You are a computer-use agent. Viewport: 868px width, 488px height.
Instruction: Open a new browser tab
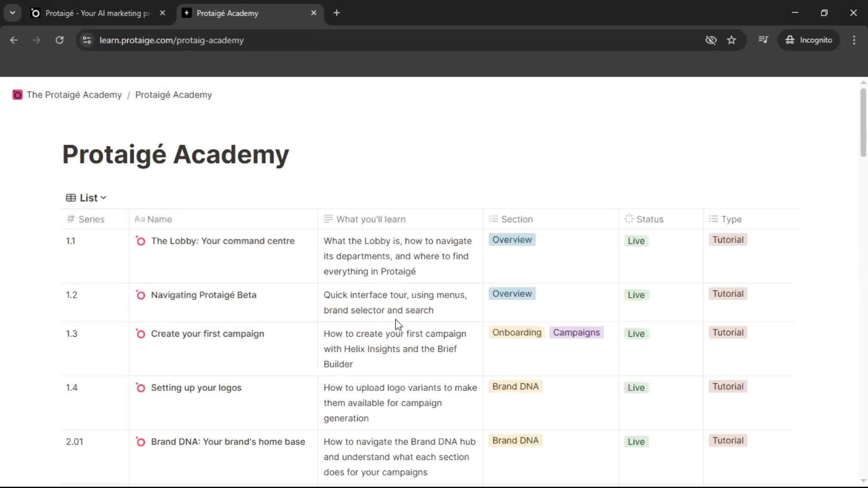click(336, 13)
